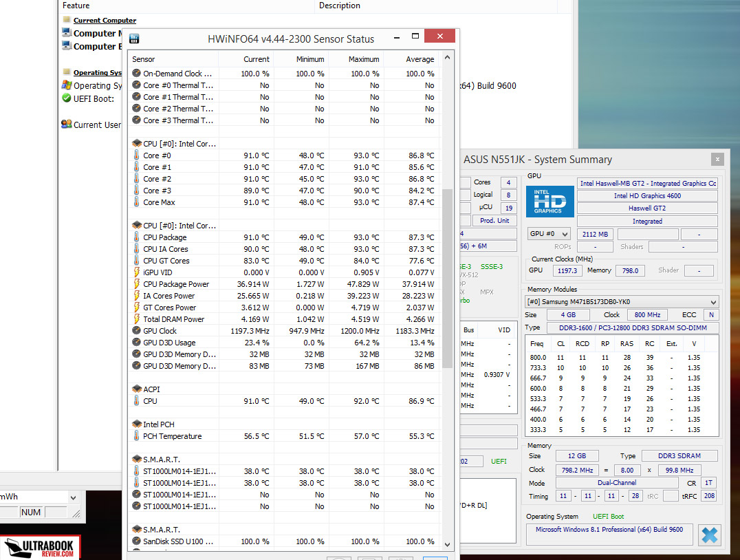Click the Microsoft Windows 8.1 Professional field

click(x=609, y=534)
